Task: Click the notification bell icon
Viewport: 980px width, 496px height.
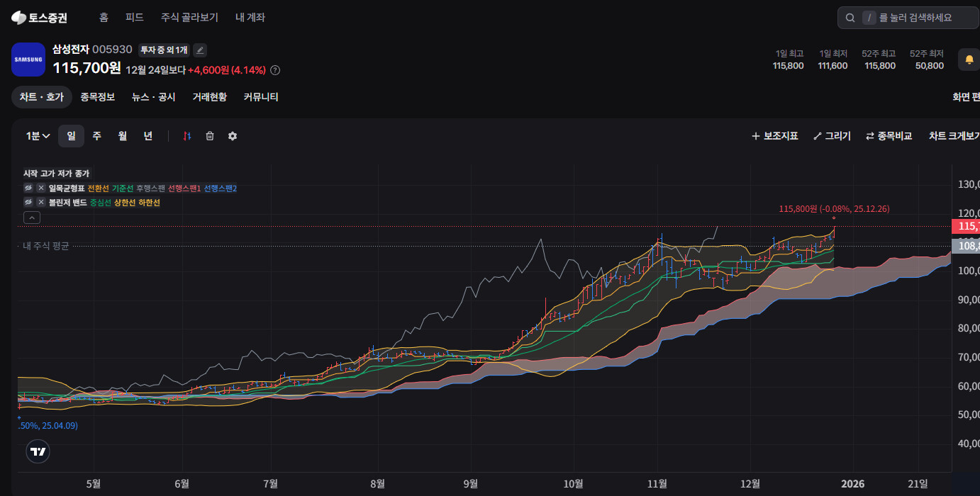Action: (x=969, y=60)
